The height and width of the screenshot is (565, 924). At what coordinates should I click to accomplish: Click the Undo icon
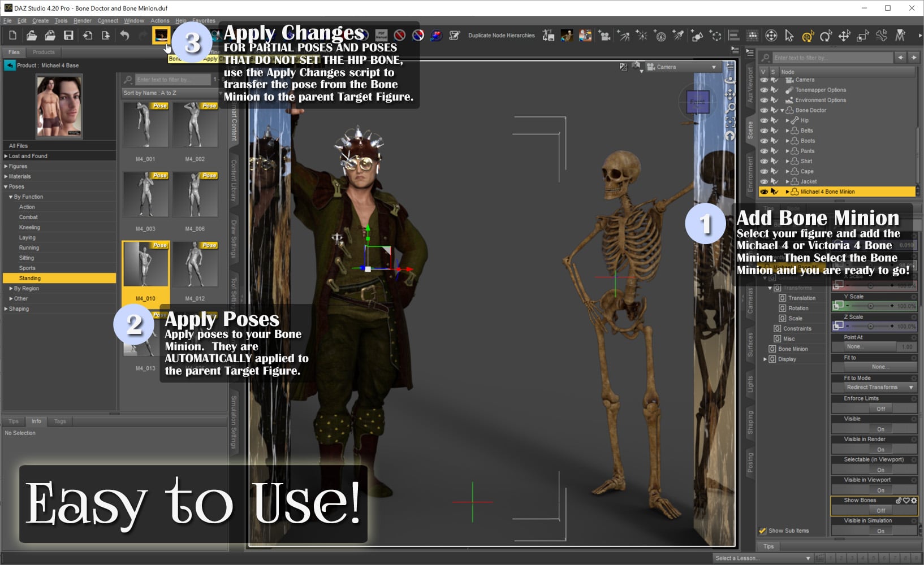point(123,35)
